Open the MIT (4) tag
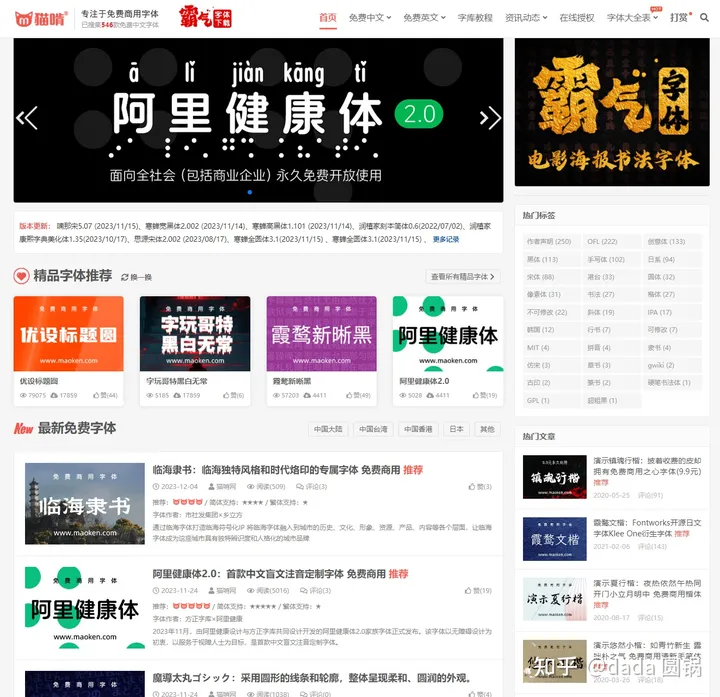 551,348
